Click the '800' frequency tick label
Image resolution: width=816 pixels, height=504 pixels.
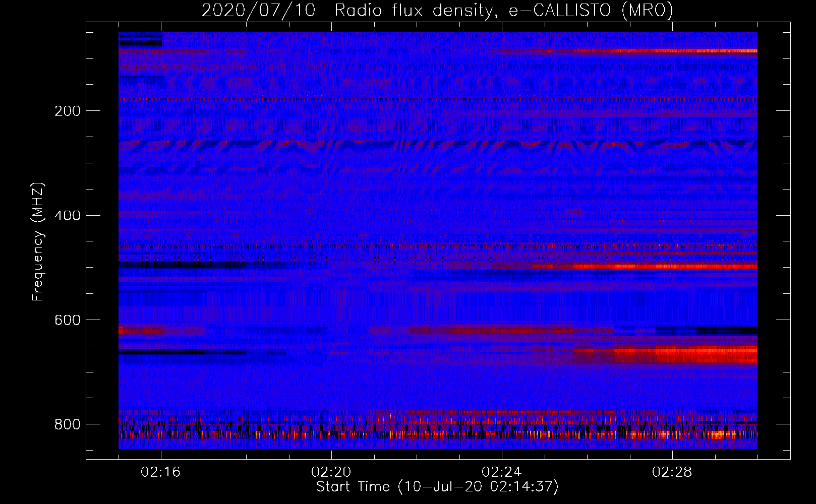tap(68, 425)
